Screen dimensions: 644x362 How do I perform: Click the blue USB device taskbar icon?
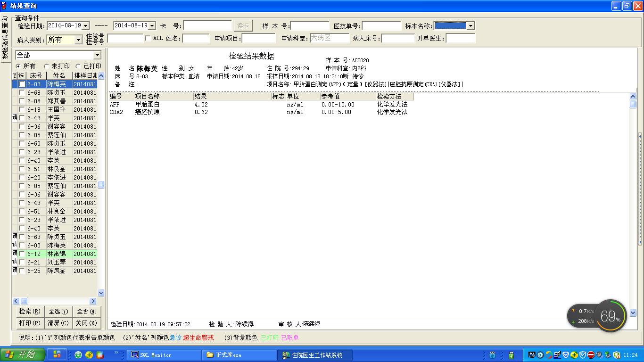492,355
